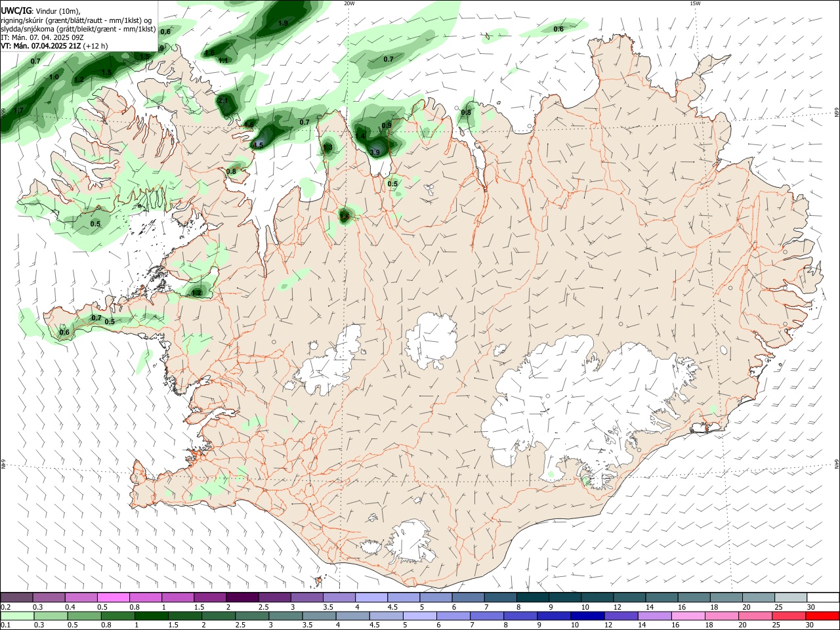Click the medium green rain-scale swatch labeled 0.5
The width and height of the screenshot is (840, 630).
(x=85, y=616)
